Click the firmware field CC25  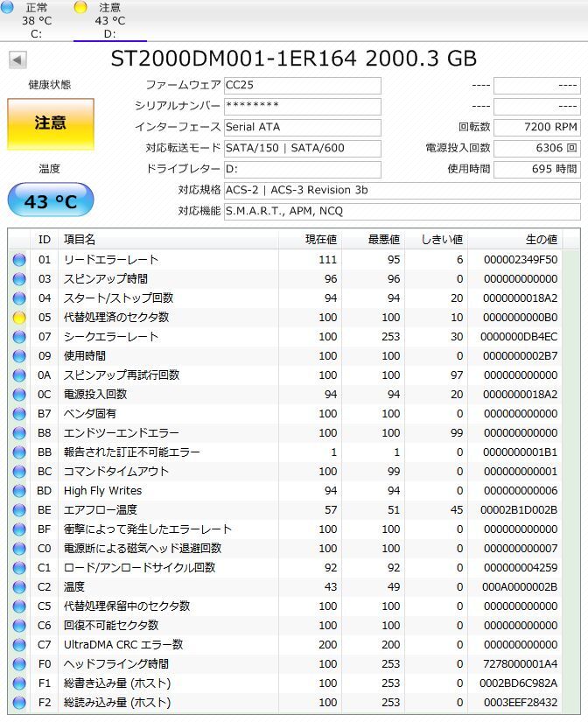click(x=303, y=85)
